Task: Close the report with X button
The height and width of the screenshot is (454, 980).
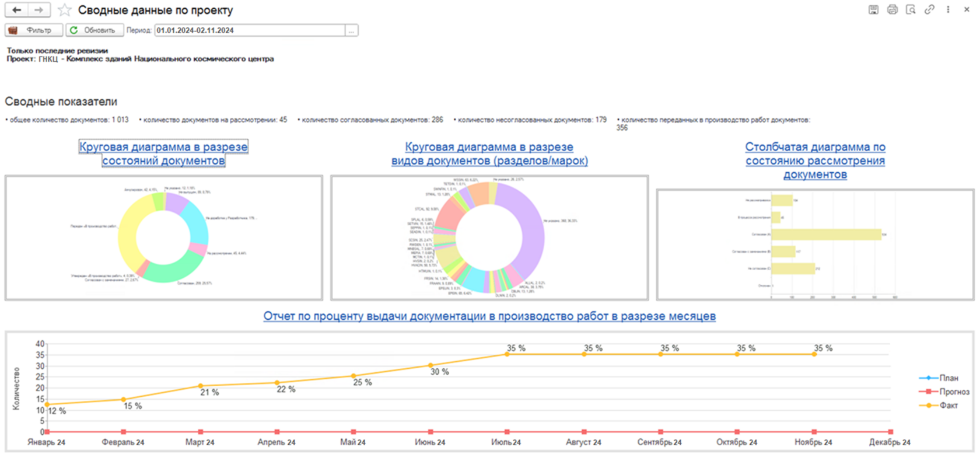Action: click(965, 9)
